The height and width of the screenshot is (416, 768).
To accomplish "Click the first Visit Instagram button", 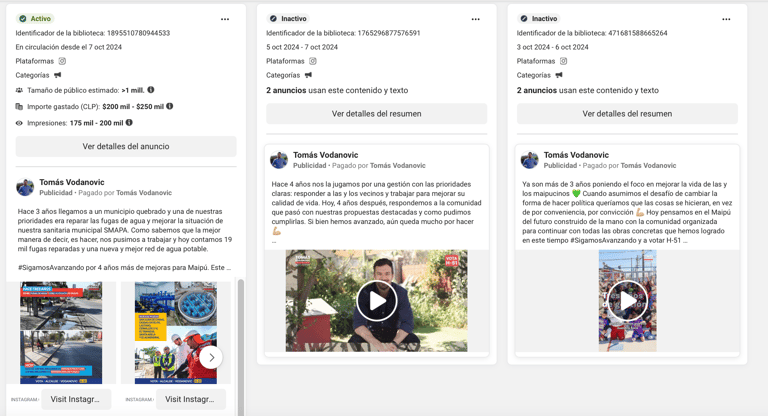I will (x=76, y=399).
